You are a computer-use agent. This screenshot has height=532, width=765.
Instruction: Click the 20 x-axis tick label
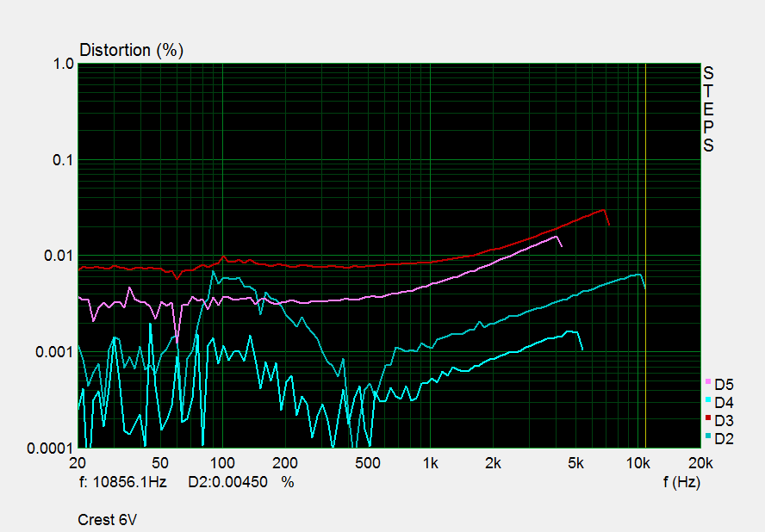pyautogui.click(x=78, y=463)
